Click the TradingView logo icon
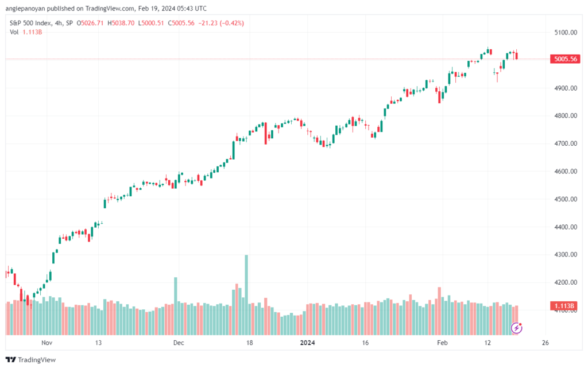The image size is (588, 369). [x=11, y=360]
